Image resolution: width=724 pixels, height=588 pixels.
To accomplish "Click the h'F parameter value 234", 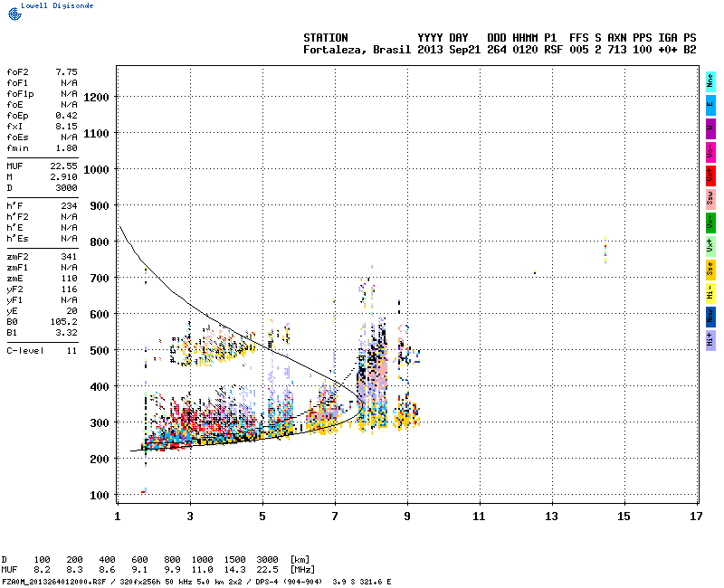I will 69,205.
